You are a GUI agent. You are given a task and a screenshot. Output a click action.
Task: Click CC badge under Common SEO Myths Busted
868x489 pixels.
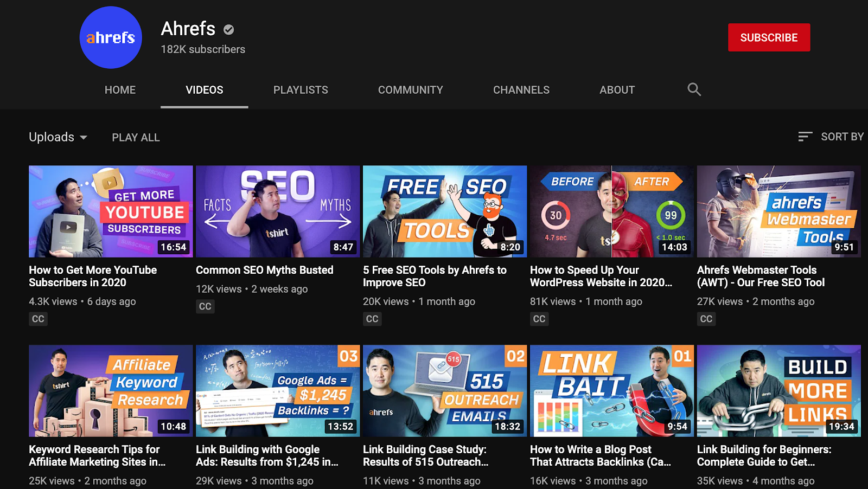(205, 306)
